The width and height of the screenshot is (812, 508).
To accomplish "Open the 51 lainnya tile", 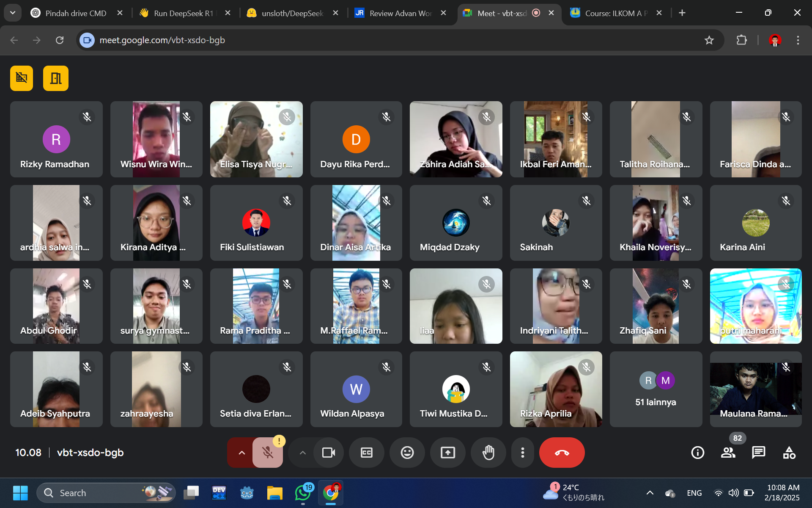I will 656,389.
